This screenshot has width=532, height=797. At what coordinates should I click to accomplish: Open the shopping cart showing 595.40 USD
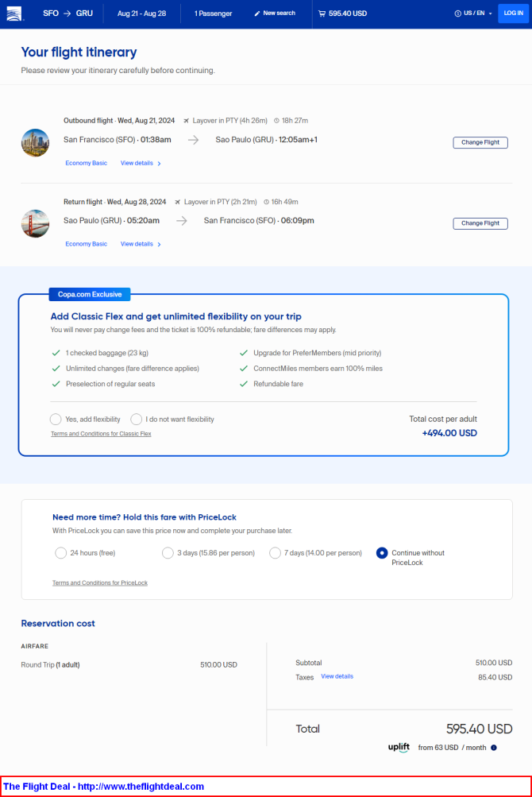342,14
